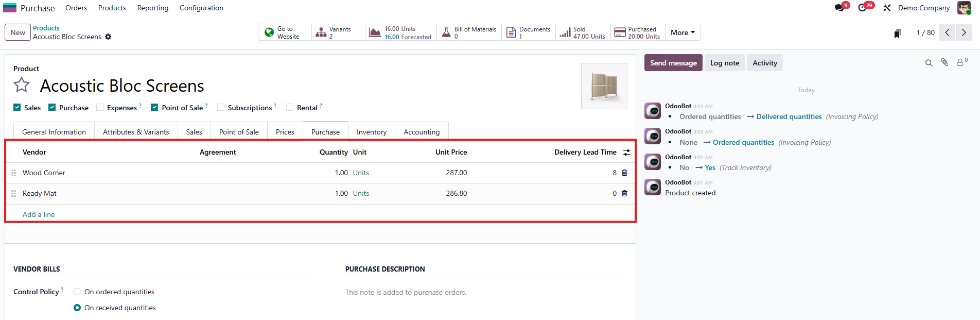
Task: Enable the Expenses checkbox
Action: pos(100,107)
